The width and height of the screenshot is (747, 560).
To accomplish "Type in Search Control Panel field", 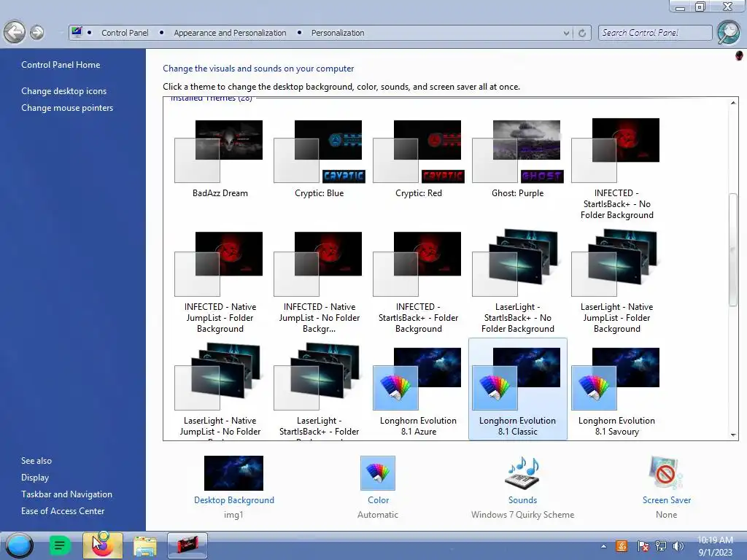I will (x=655, y=33).
